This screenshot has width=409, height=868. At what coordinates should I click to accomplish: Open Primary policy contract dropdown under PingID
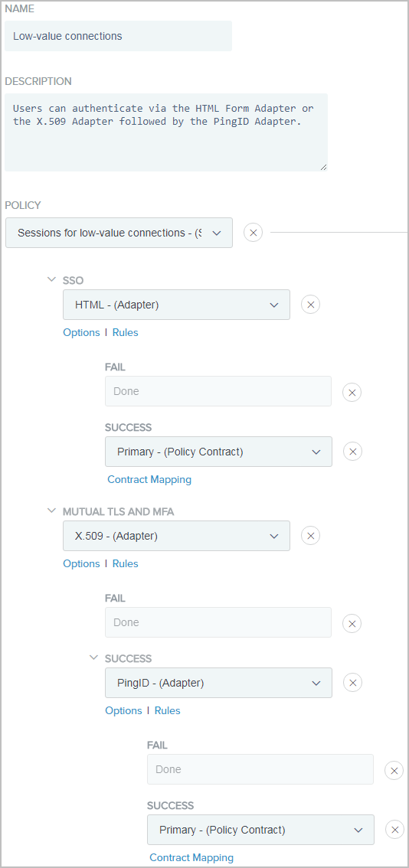tap(260, 830)
